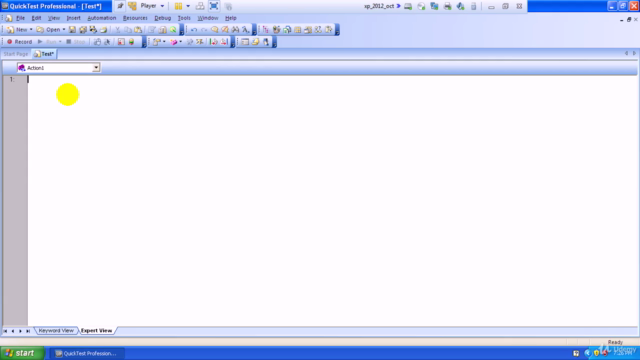This screenshot has width=640, height=360.
Task: Click the Windows start button
Action: (x=22, y=353)
